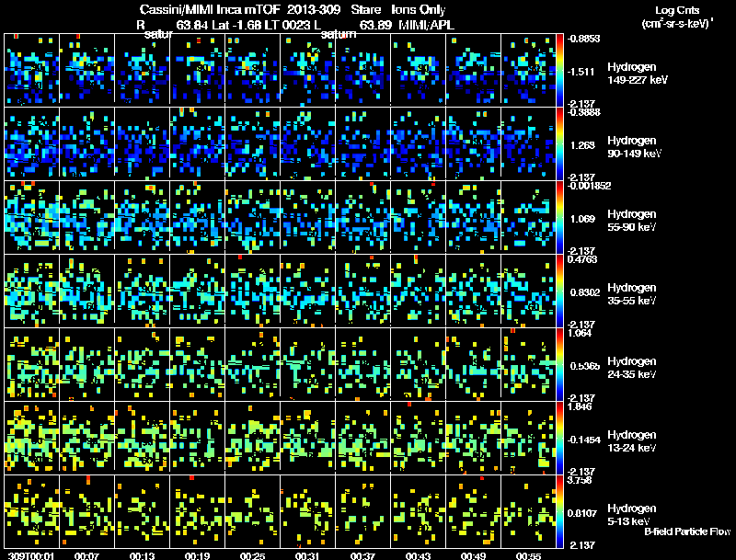736x560 pixels.
Task: Select the 00:25 time label
Action: click(252, 555)
